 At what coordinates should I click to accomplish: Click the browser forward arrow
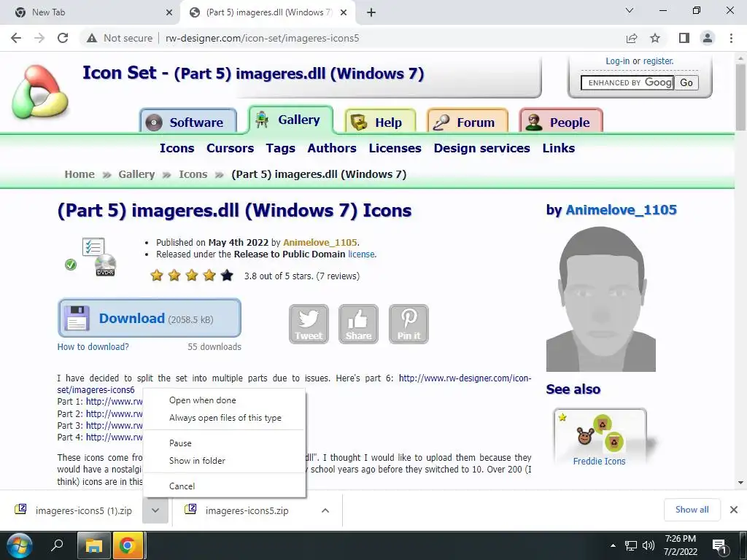(x=39, y=38)
